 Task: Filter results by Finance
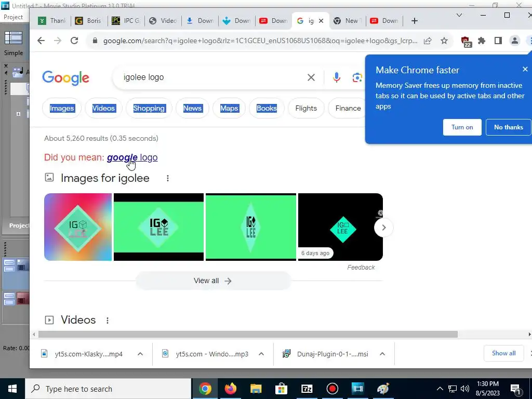point(348,108)
